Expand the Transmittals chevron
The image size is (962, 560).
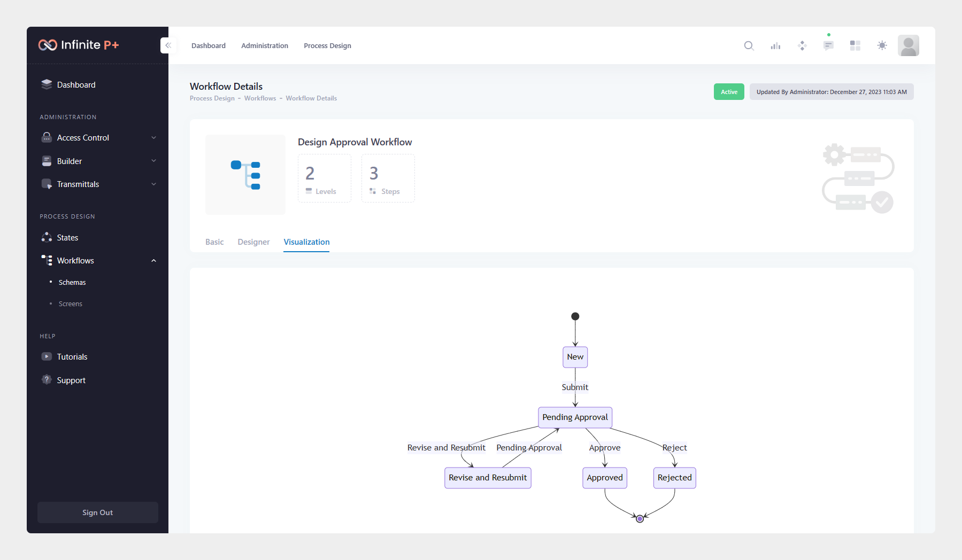(154, 184)
